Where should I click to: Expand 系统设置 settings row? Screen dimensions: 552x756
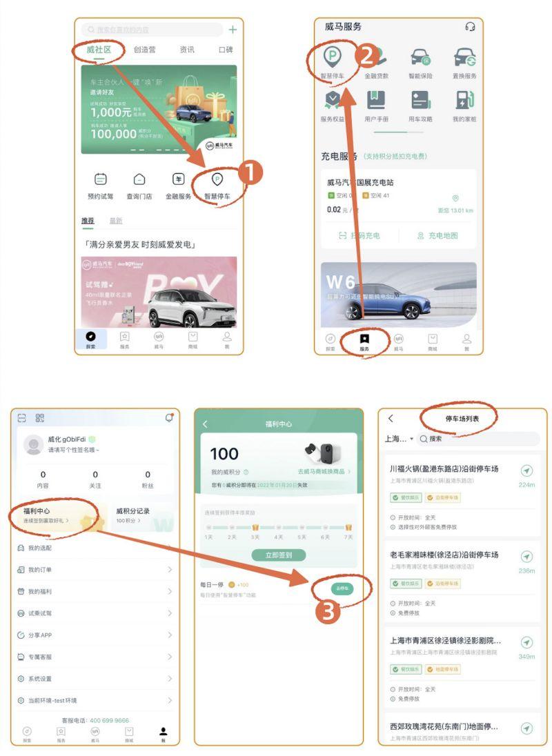tap(95, 679)
